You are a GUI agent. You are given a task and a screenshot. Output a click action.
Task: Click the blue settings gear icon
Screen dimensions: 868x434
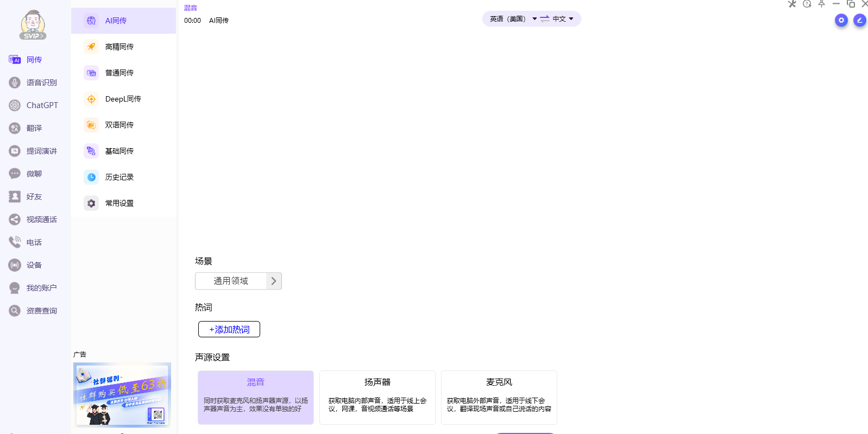click(x=841, y=21)
